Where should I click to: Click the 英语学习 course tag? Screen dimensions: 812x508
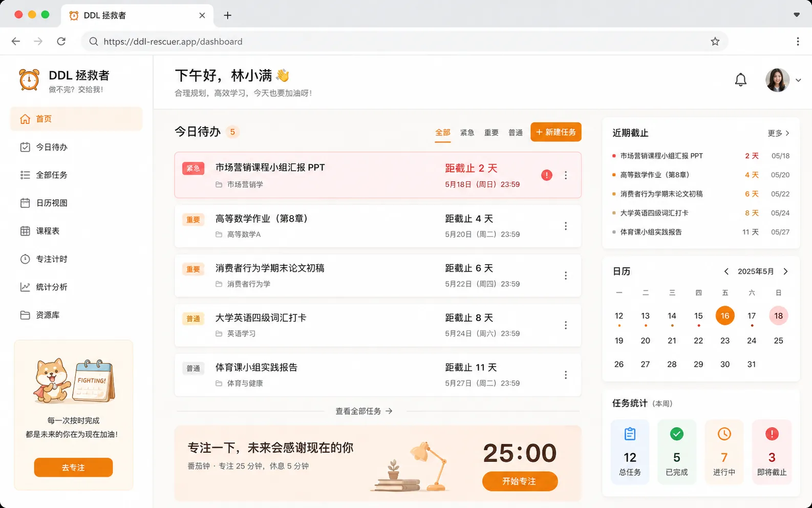click(236, 333)
